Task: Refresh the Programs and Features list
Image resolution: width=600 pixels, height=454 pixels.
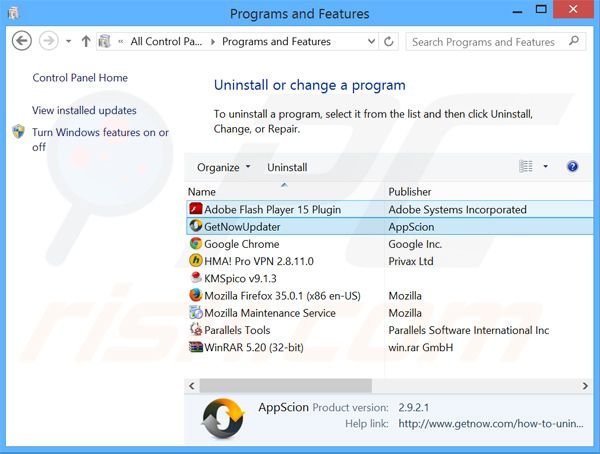Action: pos(388,41)
